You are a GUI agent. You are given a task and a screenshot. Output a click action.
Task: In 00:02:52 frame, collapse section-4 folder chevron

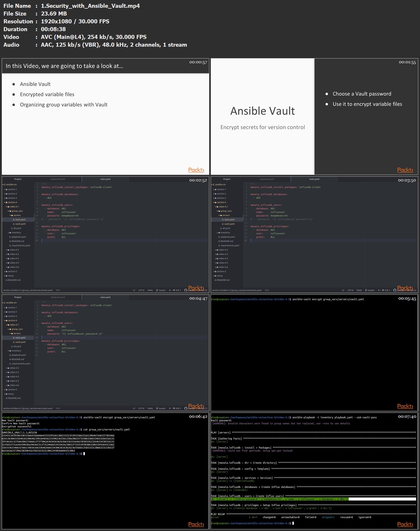[5, 203]
